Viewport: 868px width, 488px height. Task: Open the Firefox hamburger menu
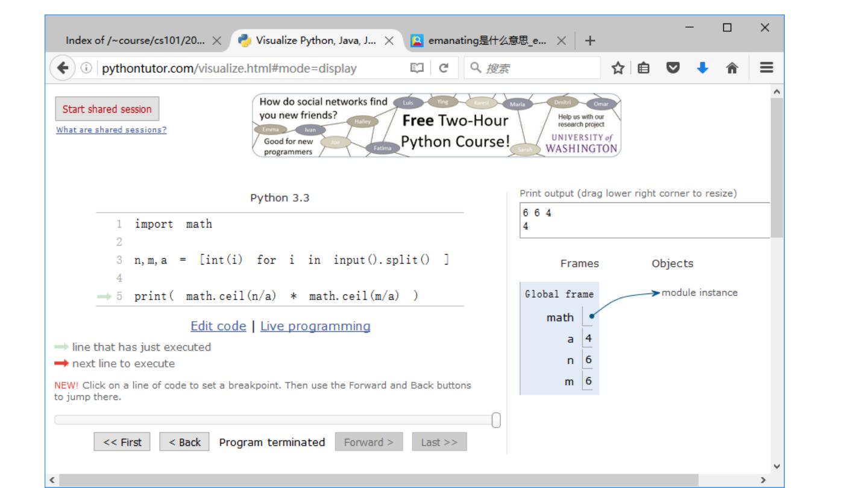(766, 69)
